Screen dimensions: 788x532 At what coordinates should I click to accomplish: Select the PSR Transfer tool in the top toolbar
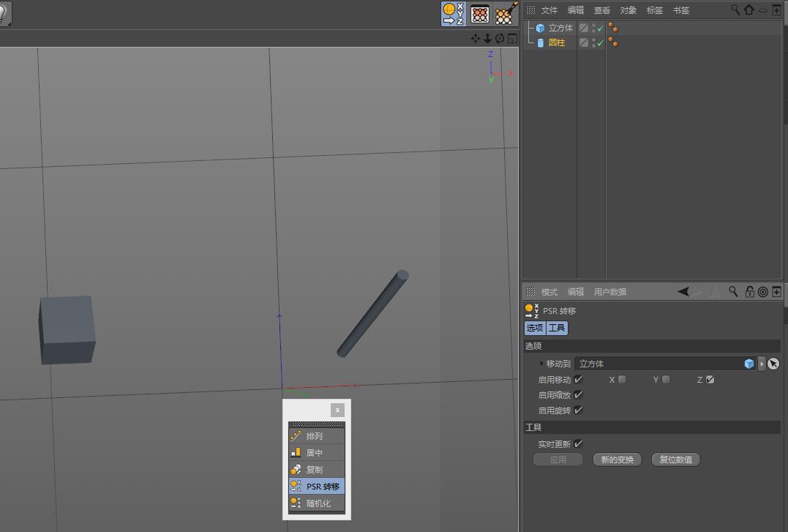454,14
